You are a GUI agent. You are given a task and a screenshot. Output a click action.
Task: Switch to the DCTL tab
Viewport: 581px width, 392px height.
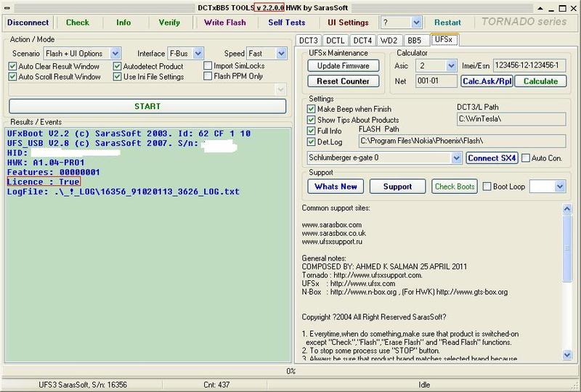(x=336, y=40)
